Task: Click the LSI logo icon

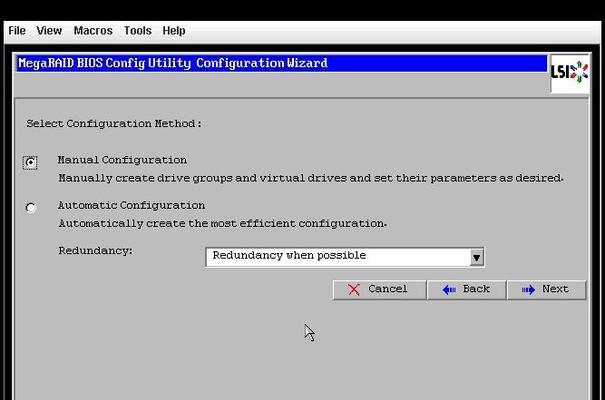Action: tap(570, 73)
